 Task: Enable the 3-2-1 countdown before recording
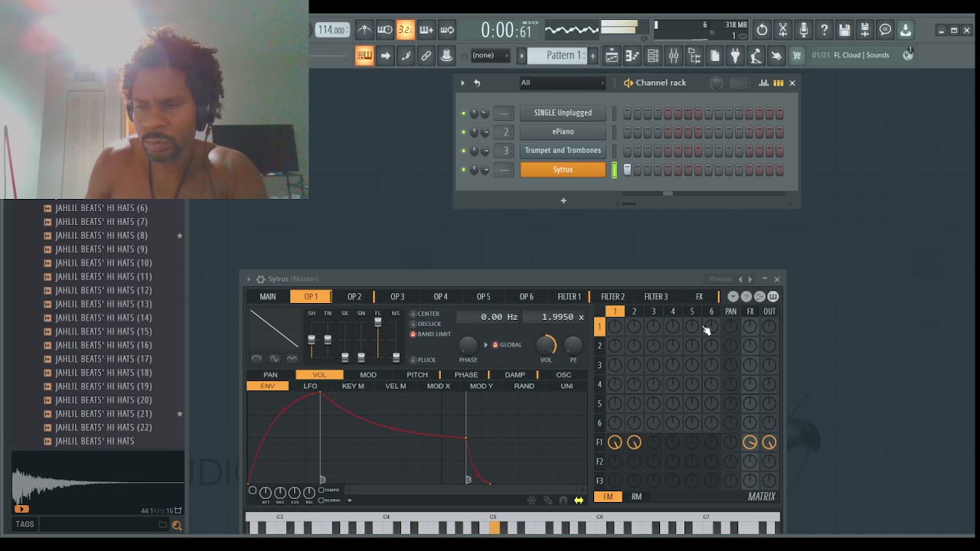406,30
